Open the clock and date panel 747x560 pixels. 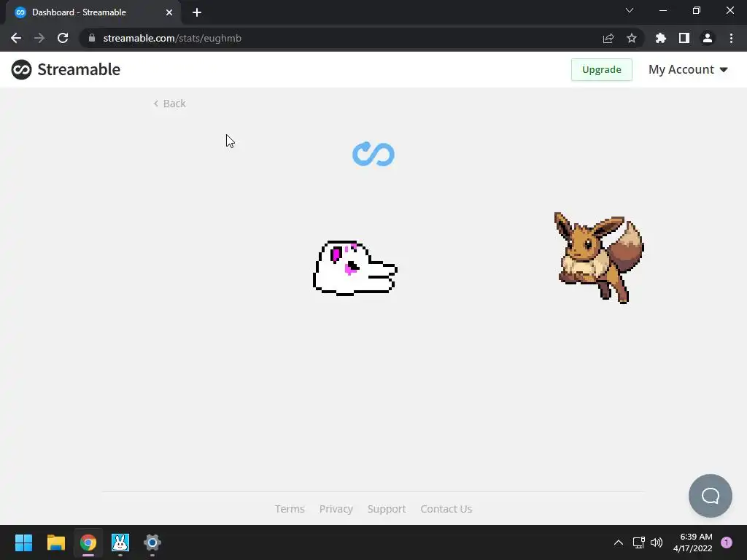pos(693,542)
